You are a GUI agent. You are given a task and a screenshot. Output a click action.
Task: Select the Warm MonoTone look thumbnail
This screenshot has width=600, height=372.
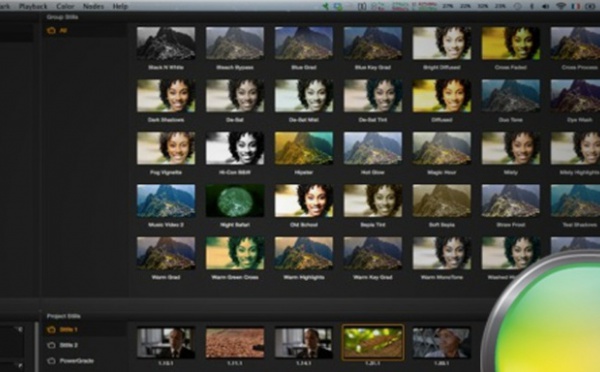(442, 253)
